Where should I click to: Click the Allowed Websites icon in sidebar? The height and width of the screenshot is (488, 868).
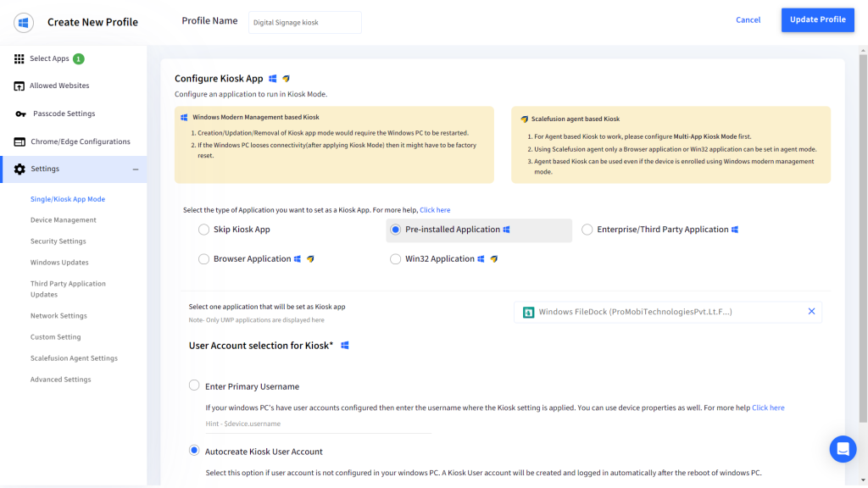pyautogui.click(x=19, y=86)
